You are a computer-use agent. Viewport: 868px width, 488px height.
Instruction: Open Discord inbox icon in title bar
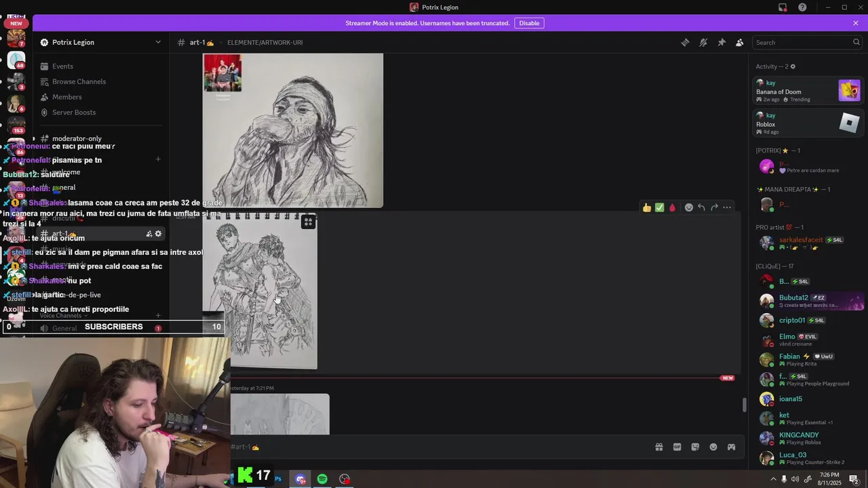click(783, 7)
